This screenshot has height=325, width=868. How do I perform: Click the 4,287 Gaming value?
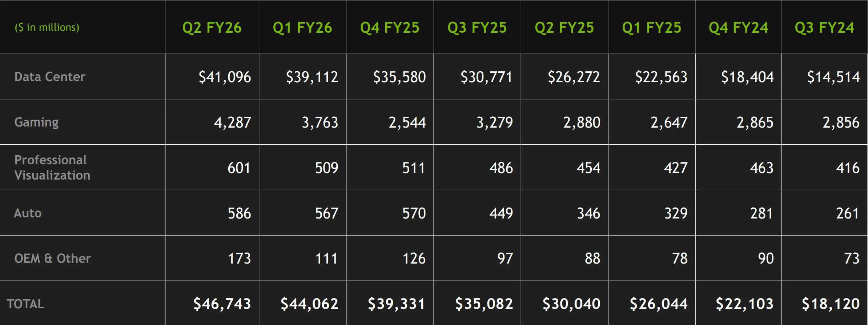tap(233, 123)
